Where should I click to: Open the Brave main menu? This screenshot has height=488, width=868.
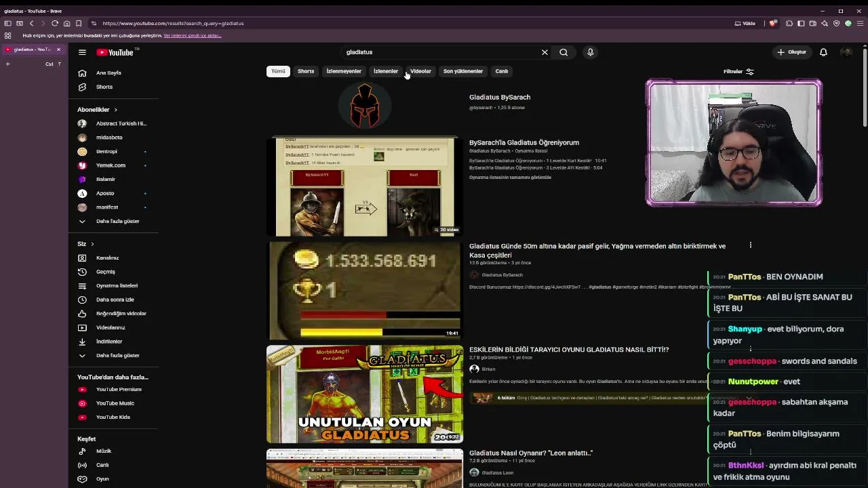(860, 23)
